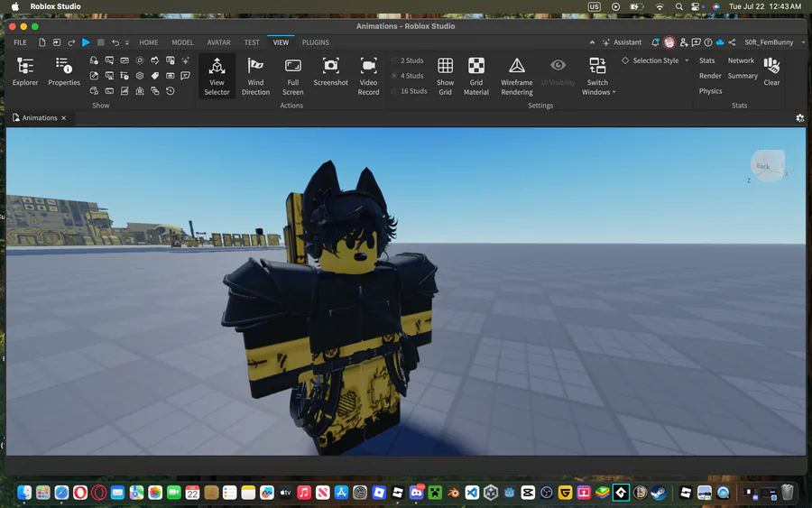Open the Apple menu
This screenshot has width=812, height=508.
15,6
